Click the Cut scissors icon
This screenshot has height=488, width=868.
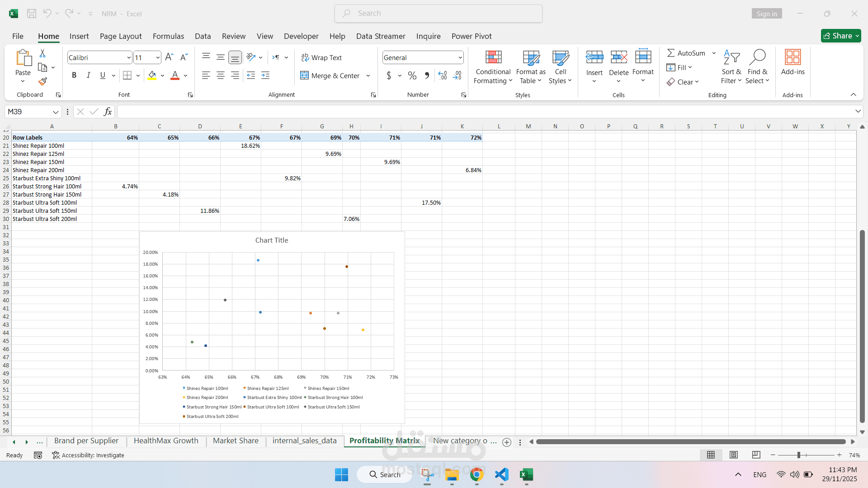pyautogui.click(x=42, y=53)
